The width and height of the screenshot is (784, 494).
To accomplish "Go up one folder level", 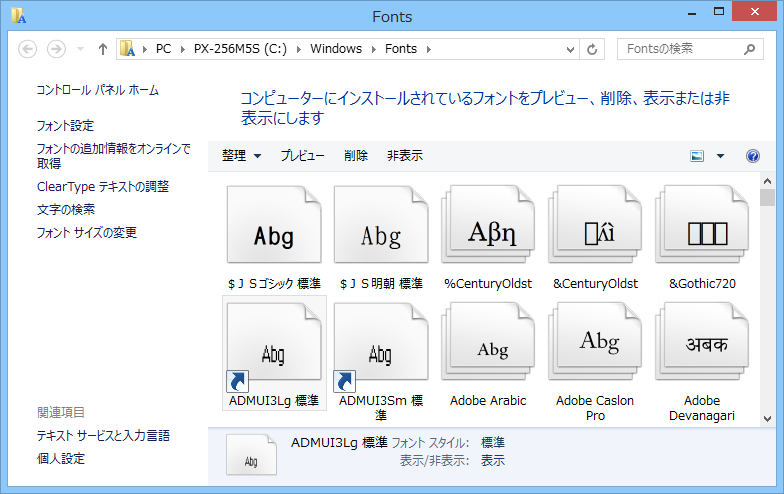I will [x=102, y=49].
